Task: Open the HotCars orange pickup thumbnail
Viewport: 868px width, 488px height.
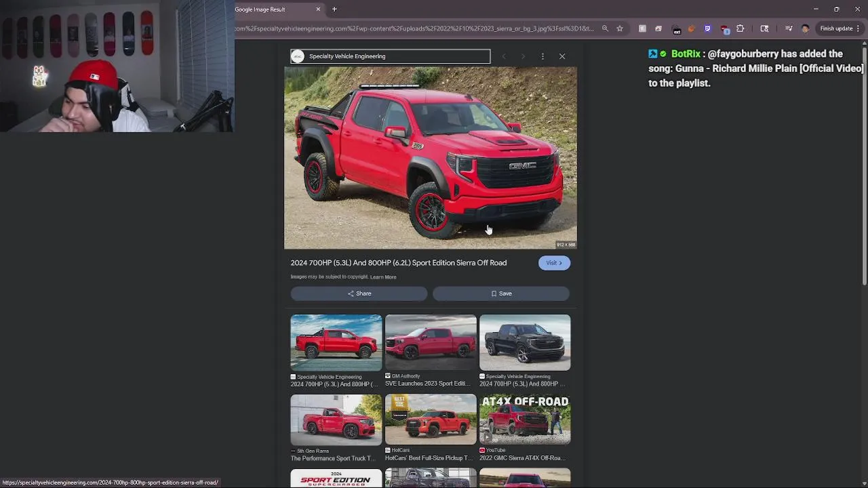Action: coord(431,420)
